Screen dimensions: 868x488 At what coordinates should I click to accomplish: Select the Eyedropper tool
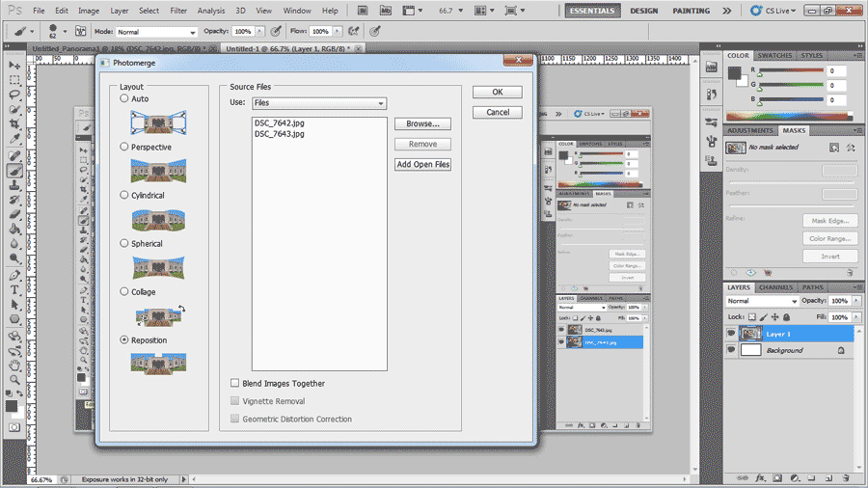[14, 138]
